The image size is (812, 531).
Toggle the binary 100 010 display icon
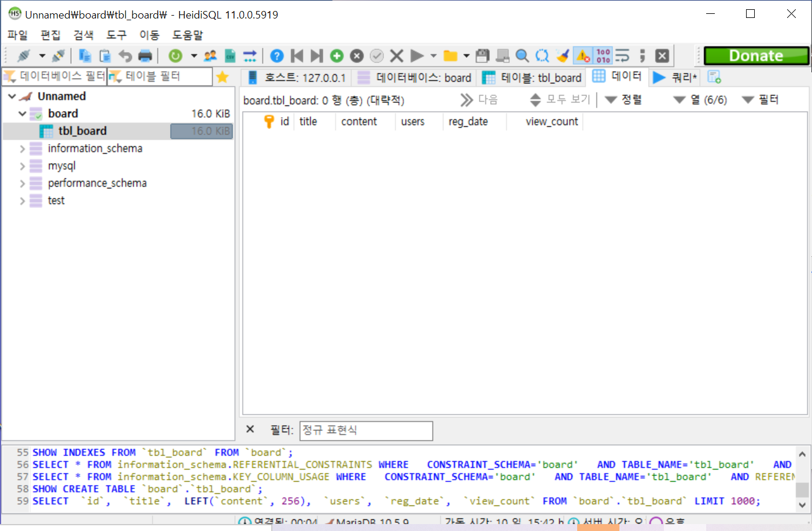[603, 56]
